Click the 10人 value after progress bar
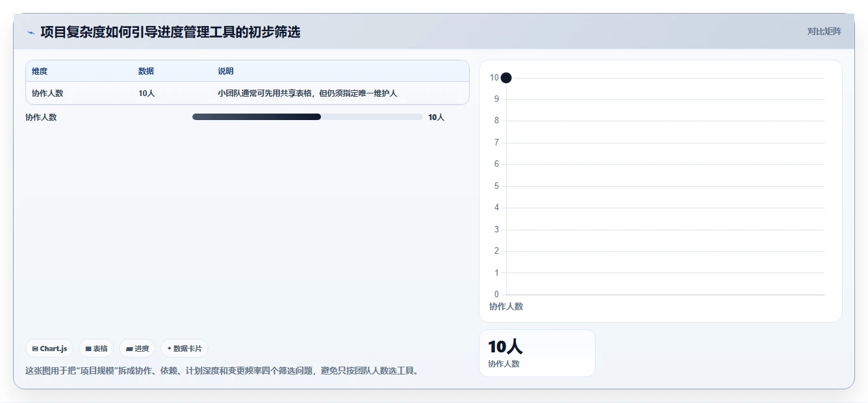868x403 pixels. (437, 117)
